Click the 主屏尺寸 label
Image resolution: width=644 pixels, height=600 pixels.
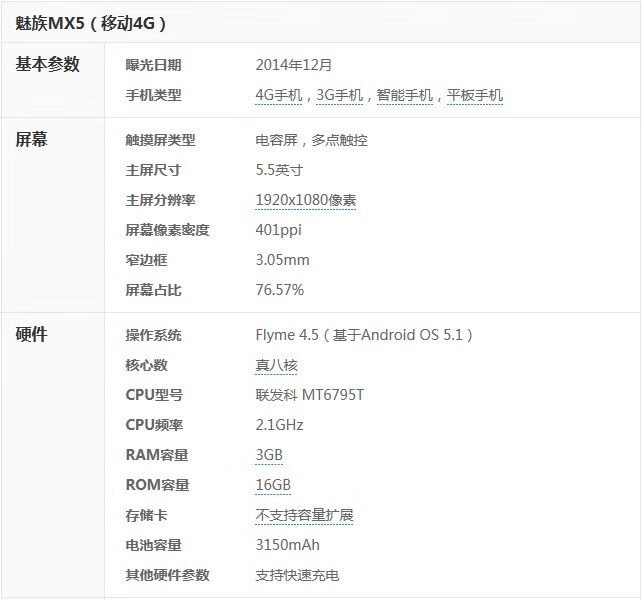click(153, 170)
